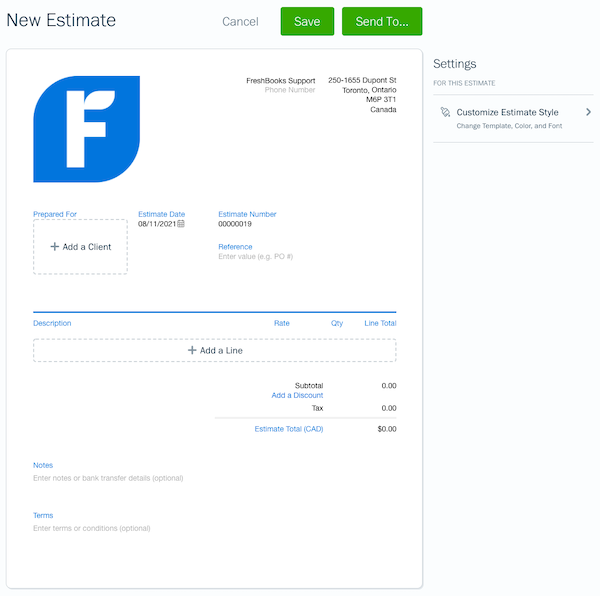Cancel the new estimate
This screenshot has height=596, width=600.
coord(240,22)
